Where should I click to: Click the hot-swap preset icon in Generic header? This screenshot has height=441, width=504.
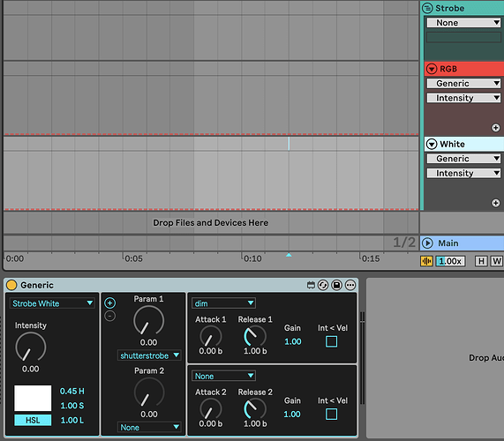click(323, 285)
